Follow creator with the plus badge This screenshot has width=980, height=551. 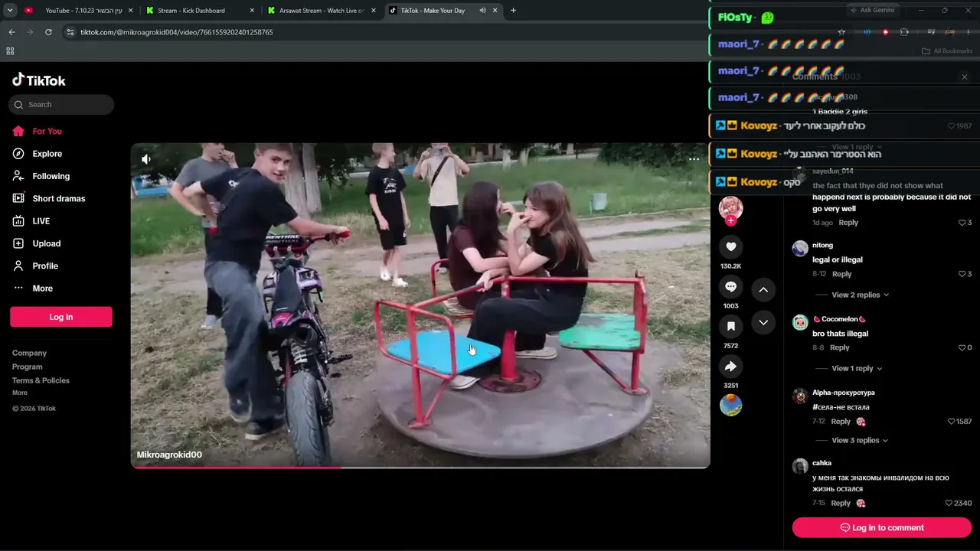730,220
